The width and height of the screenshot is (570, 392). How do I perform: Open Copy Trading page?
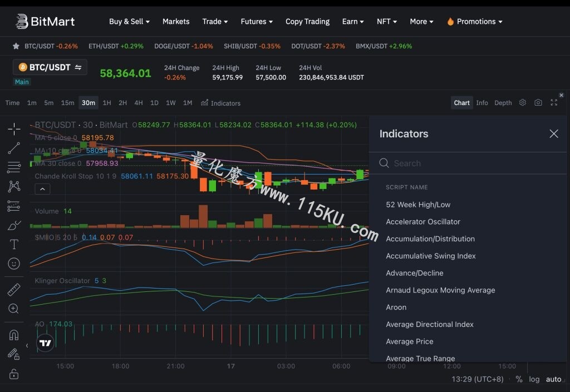click(x=307, y=22)
